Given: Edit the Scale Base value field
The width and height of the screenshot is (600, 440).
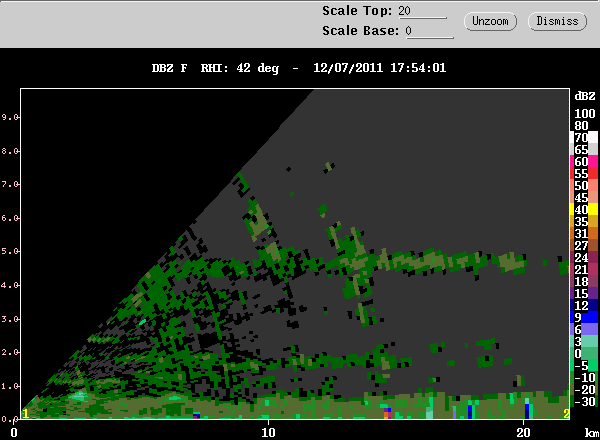Looking at the screenshot, I should coord(429,31).
